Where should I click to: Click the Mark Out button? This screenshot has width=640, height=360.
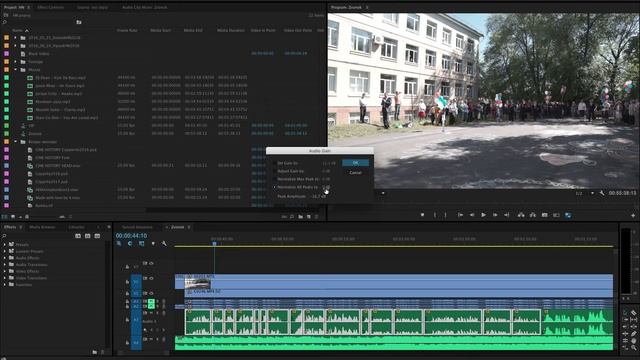446,215
